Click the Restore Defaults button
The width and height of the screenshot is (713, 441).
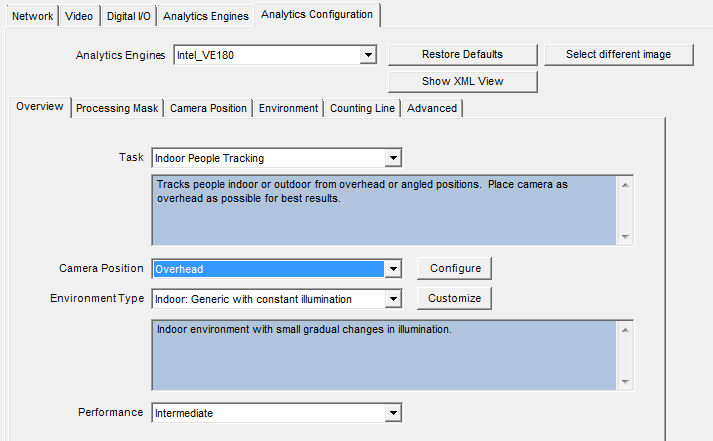tap(462, 54)
